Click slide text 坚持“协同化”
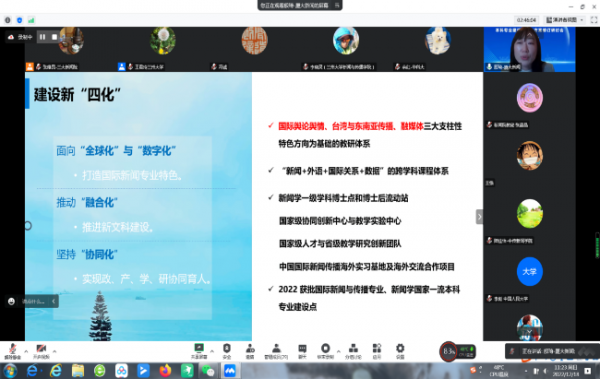Screen dimensions: 600x379 click(x=87, y=254)
